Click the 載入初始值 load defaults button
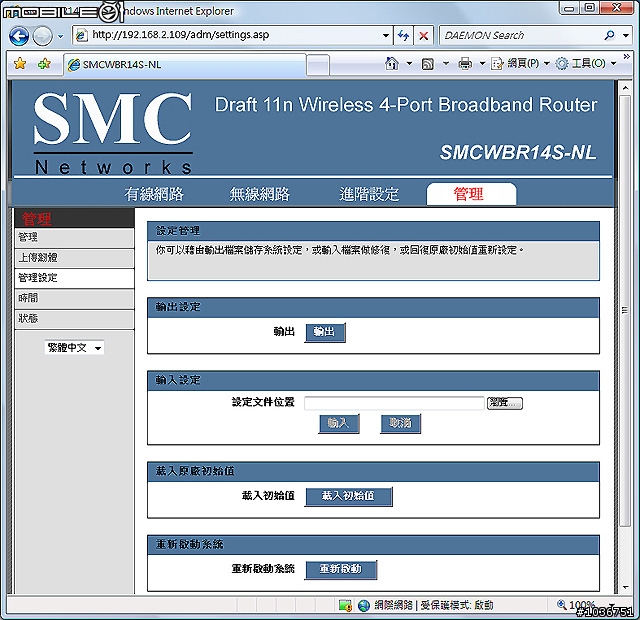 (349, 496)
